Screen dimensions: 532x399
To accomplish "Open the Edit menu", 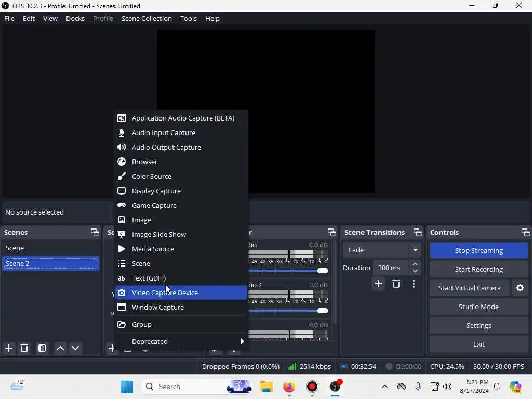I will (29, 18).
